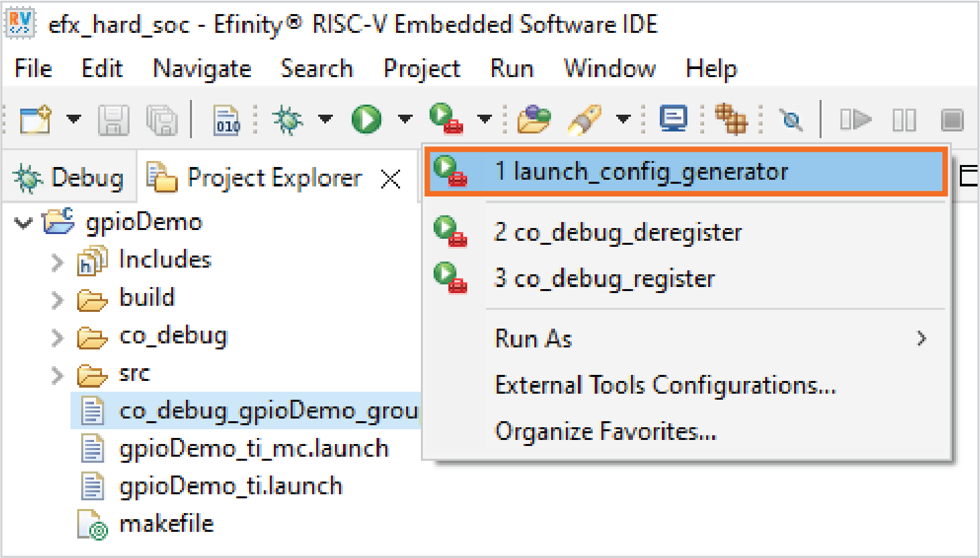
Task: Open the External Tools dropdown arrow
Action: 485,119
